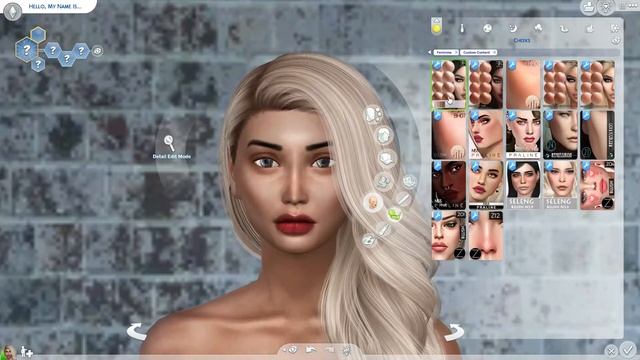Select the rightmost trait hexagon
The image size is (640, 360).
click(81, 51)
